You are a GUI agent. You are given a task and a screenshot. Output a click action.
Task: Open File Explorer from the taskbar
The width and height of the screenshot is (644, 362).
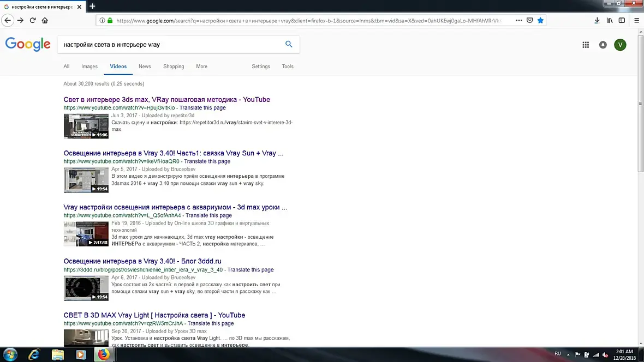tap(57, 354)
